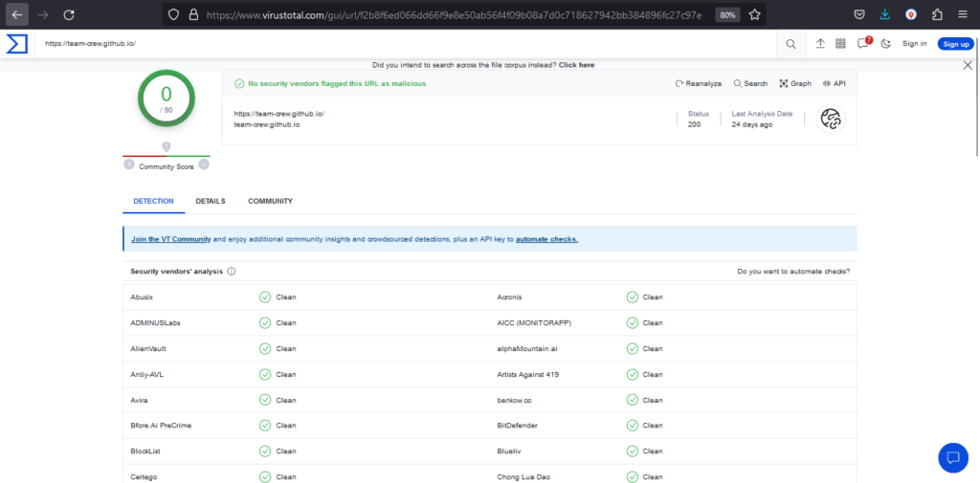Open the Join the VT Community link
Screen dimensions: 980x483
[170, 239]
